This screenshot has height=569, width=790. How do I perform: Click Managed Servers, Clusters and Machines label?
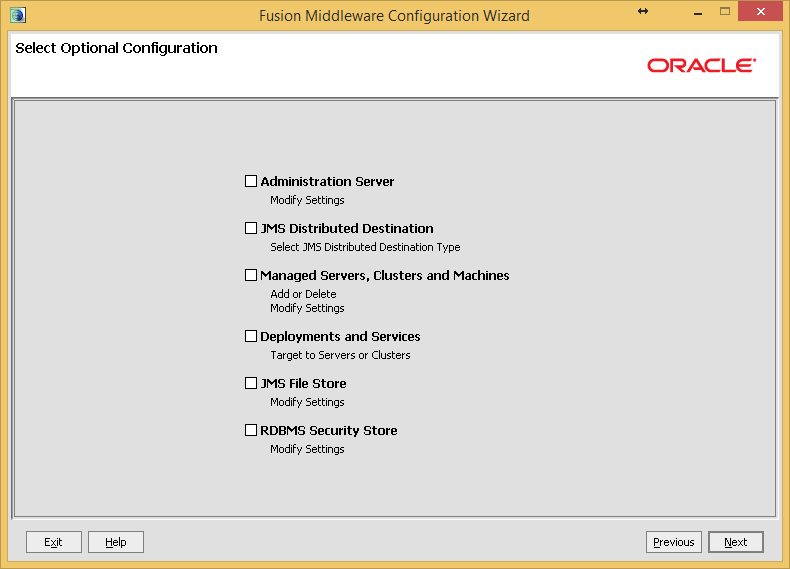[384, 276]
